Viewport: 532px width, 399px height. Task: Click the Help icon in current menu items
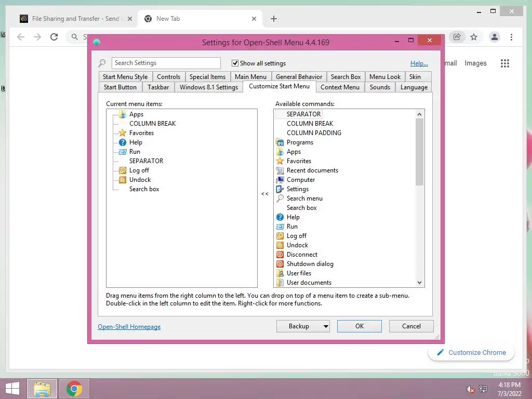123,142
